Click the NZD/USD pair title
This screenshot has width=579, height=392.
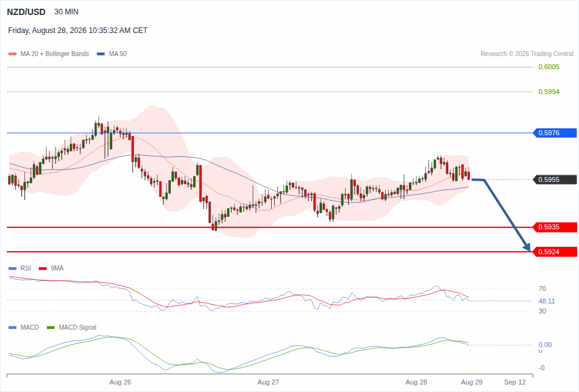26,12
